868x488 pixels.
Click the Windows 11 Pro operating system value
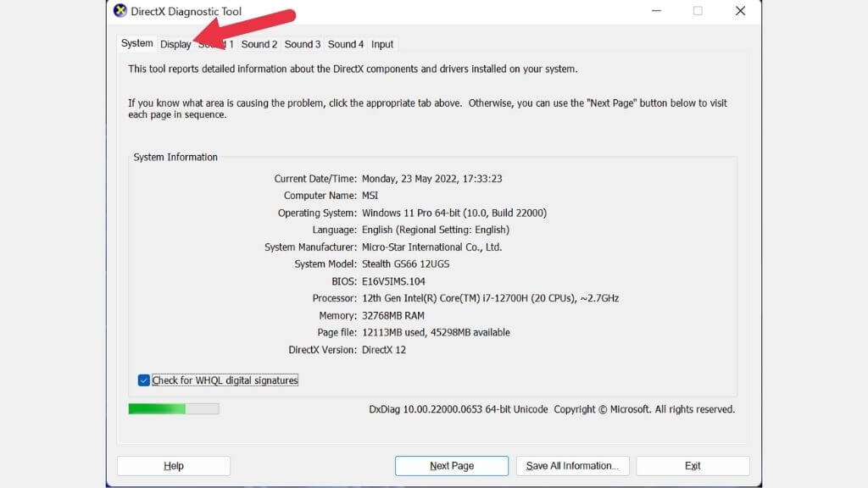[454, 213]
